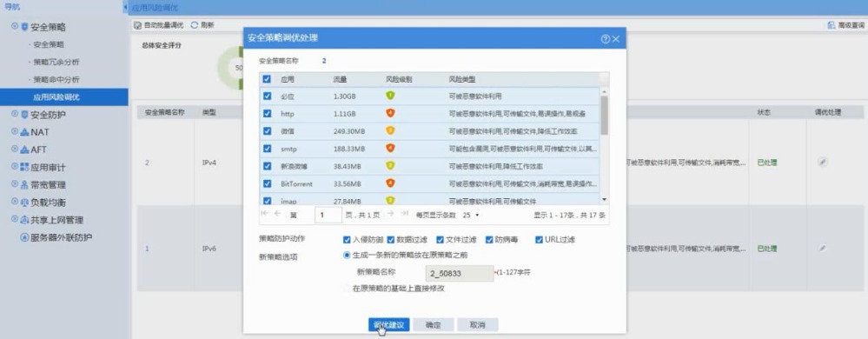This screenshot has width=868, height=339.
Task: Open 高级查询 advanced search
Action: pos(845,25)
